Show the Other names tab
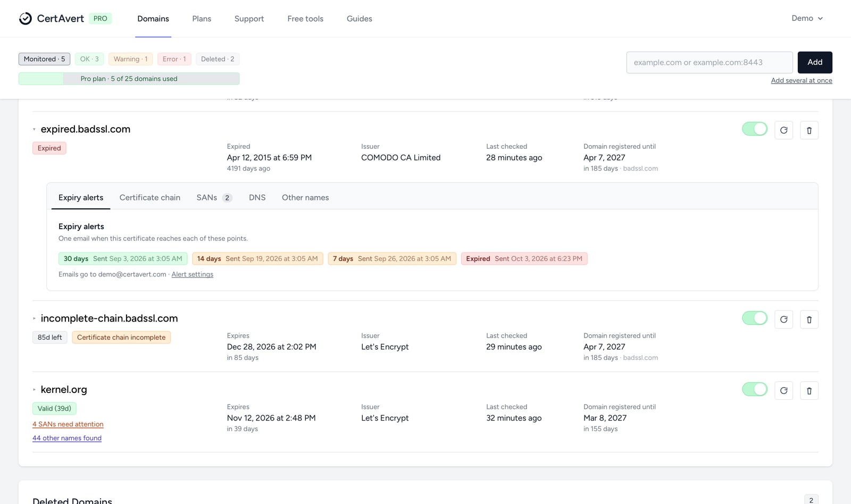Screen dimensions: 851x504 click(305, 197)
